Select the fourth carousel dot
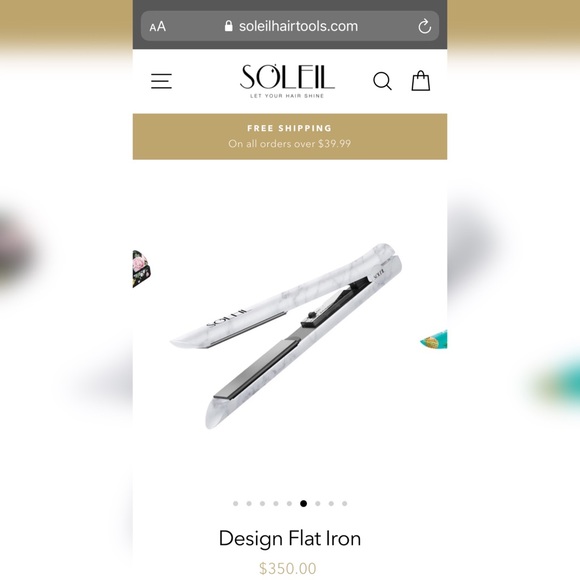This screenshot has width=580, height=580. pyautogui.click(x=276, y=503)
